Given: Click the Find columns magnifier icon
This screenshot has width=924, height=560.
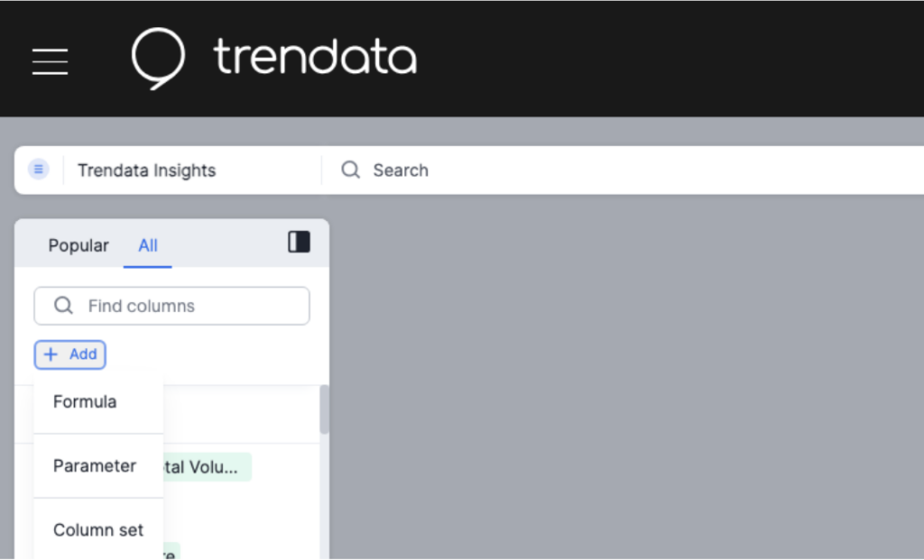Looking at the screenshot, I should (63, 306).
